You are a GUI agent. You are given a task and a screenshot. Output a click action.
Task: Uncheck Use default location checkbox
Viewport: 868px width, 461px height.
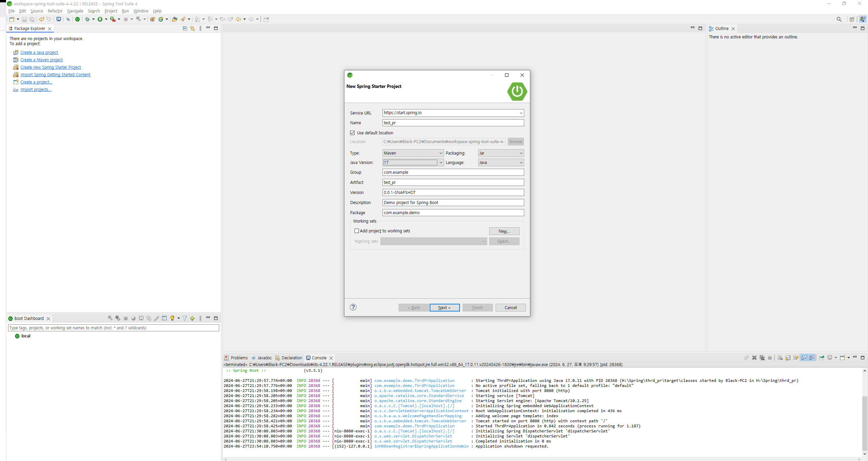[353, 133]
